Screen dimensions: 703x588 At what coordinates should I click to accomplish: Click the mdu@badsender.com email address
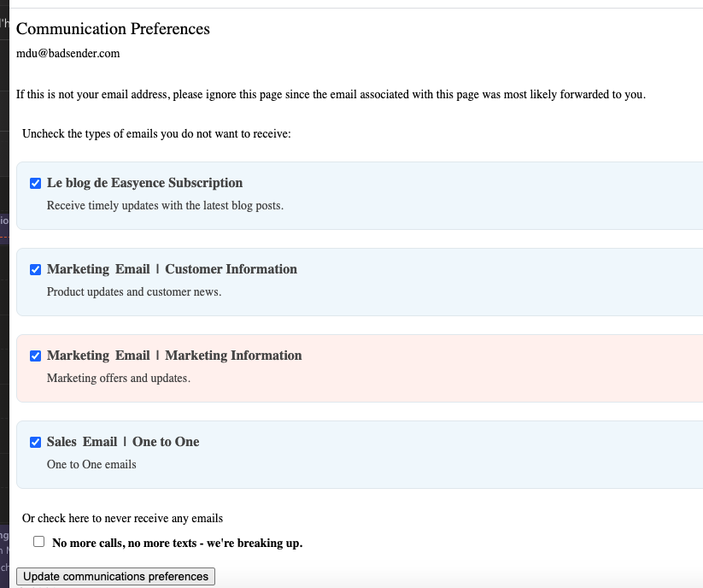[x=67, y=53]
